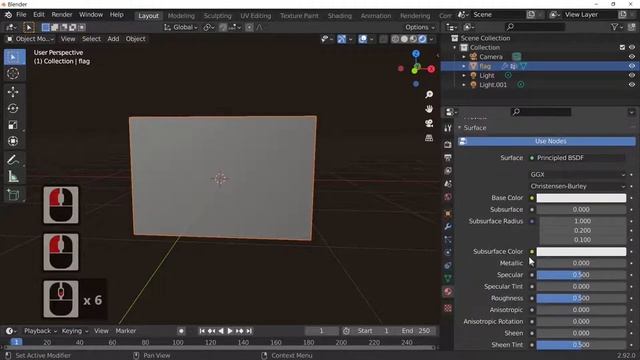
Task: Hide the flag object in the outliner
Action: (x=631, y=66)
